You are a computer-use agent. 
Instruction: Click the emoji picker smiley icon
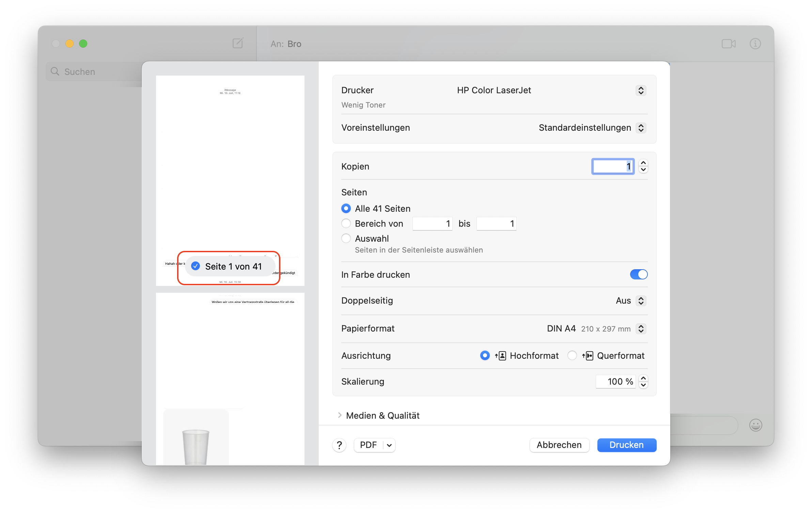(x=755, y=425)
